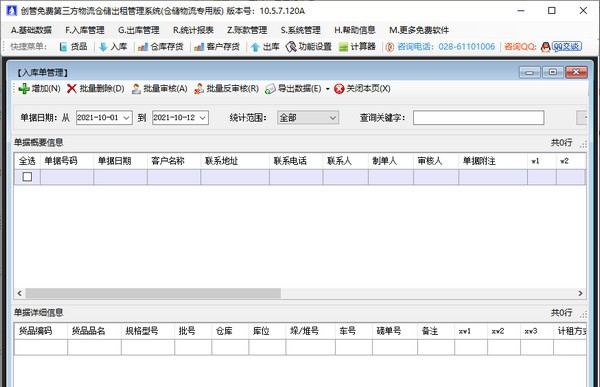
Task: Focus the 查询关键字 search field
Action: pyautogui.click(x=478, y=118)
